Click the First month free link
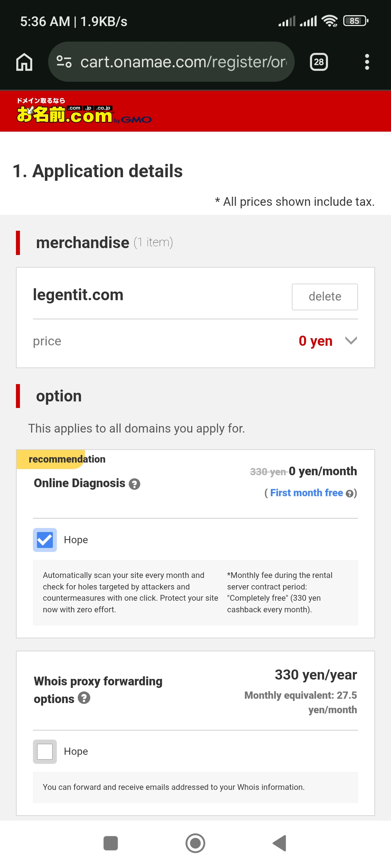Screen dimensions: 391x868 307,493
